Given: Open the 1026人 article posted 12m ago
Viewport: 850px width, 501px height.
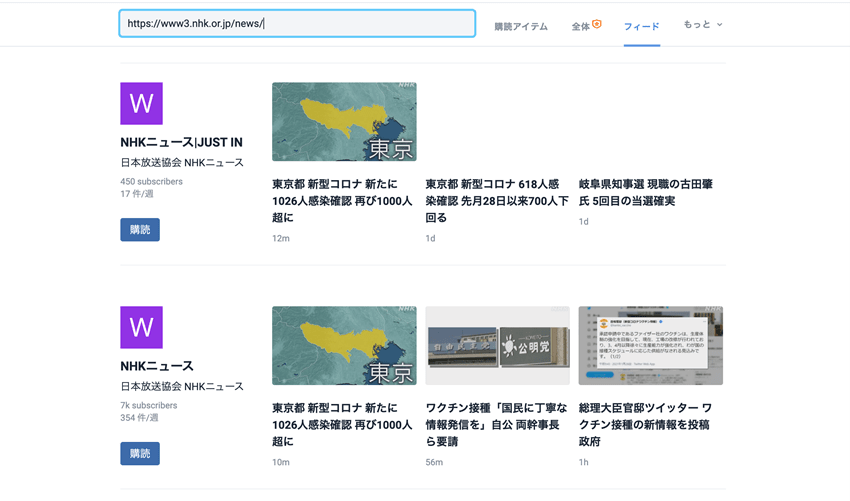Looking at the screenshot, I should click(342, 201).
